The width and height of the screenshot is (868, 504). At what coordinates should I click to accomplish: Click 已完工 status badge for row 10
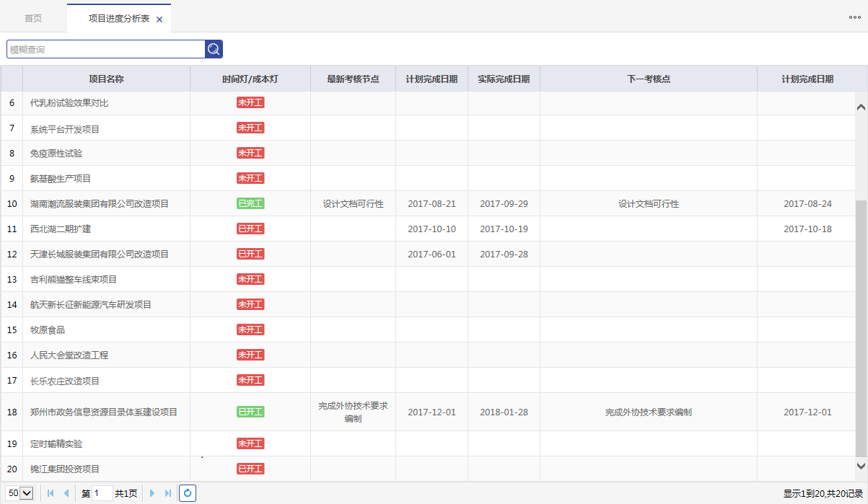coord(250,203)
